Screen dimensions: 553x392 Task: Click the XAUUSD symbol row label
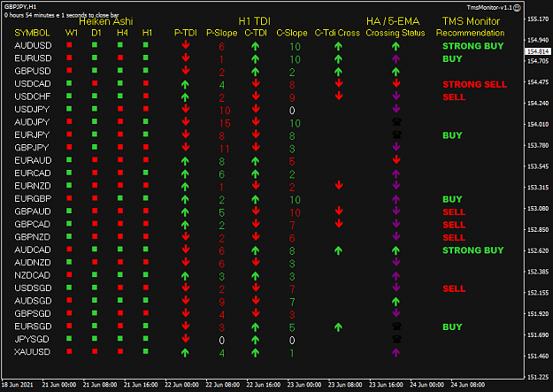(32, 352)
